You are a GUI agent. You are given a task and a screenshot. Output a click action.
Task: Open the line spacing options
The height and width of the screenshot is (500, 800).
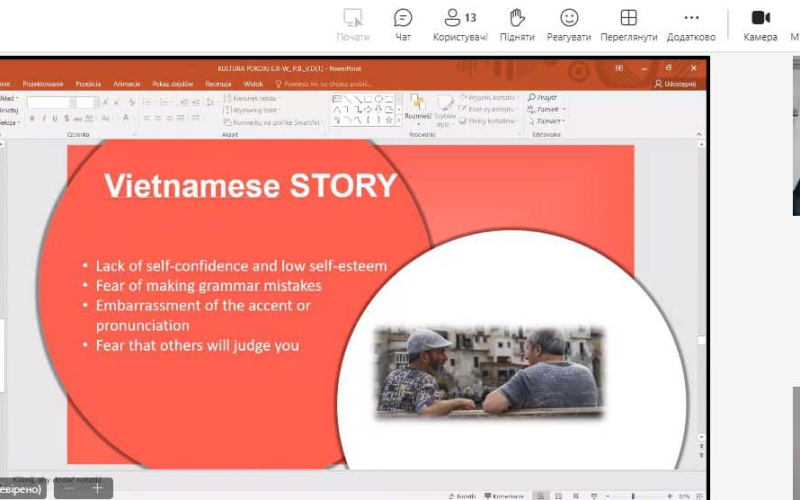click(210, 103)
